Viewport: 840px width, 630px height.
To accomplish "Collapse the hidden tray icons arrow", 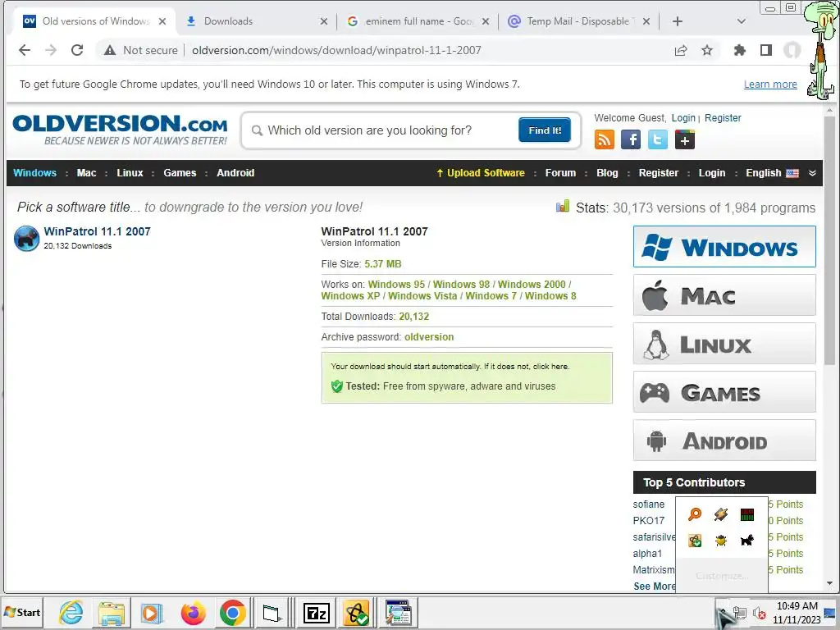I will 723,612.
